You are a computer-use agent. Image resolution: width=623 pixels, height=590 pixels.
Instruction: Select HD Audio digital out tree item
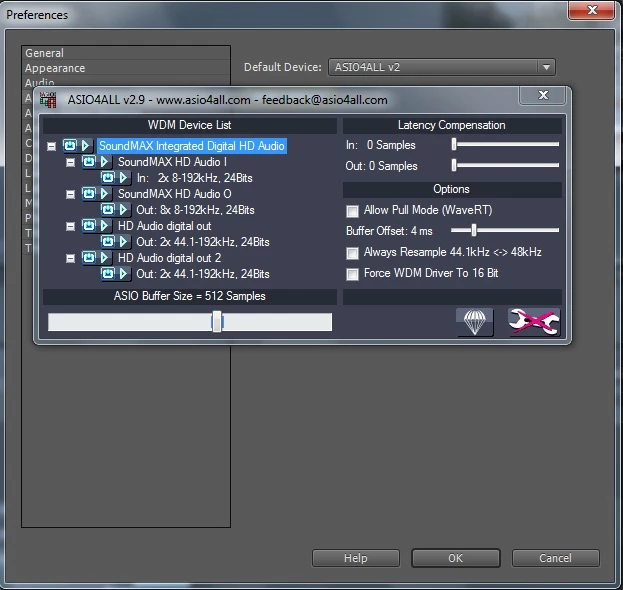(x=164, y=226)
